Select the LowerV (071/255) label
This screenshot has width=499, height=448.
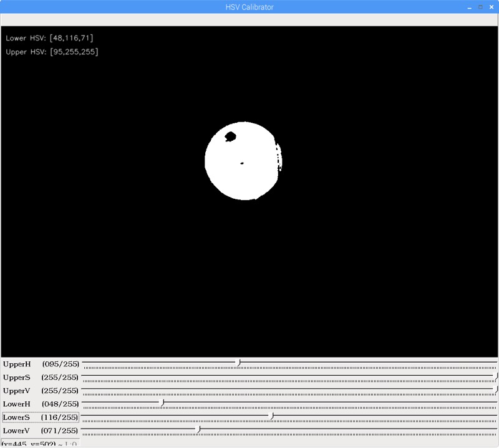pos(41,431)
